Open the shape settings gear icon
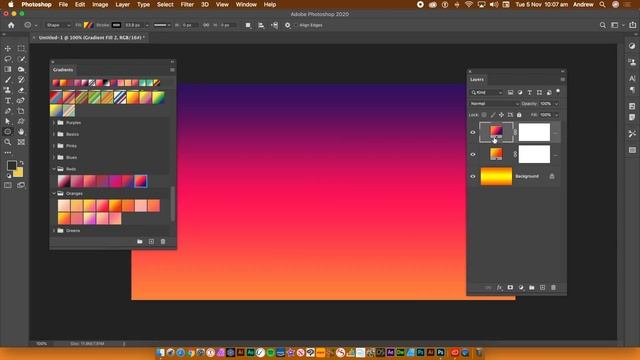The height and width of the screenshot is (360, 640). [287, 25]
